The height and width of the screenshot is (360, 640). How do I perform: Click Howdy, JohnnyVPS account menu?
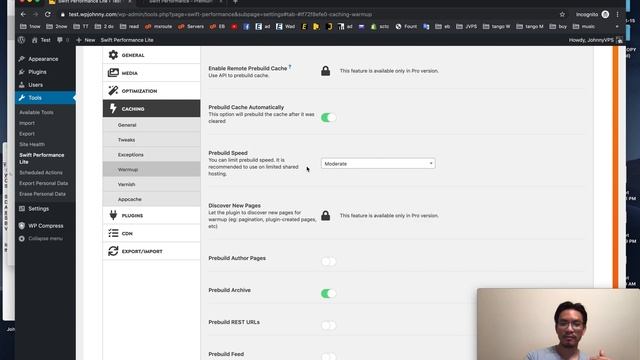(595, 40)
